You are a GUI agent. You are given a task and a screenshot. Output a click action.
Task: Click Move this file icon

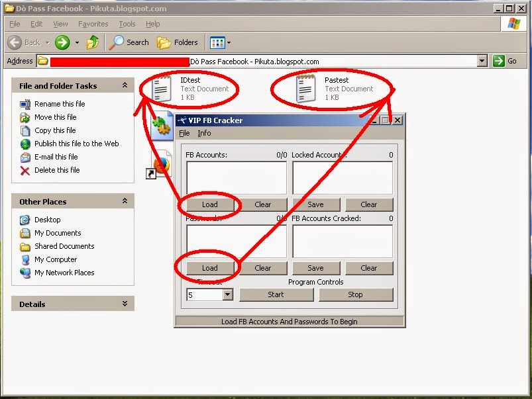tap(25, 117)
